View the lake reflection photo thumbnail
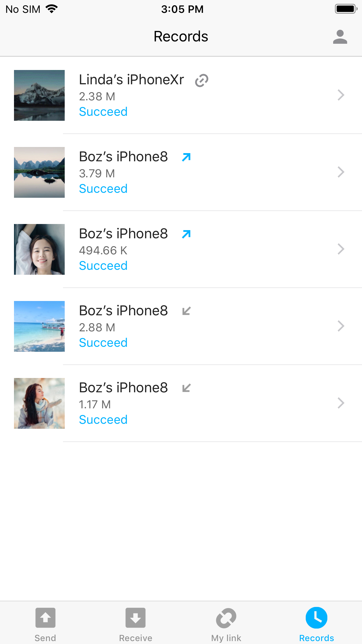Screen dimensions: 362x644 point(39,172)
